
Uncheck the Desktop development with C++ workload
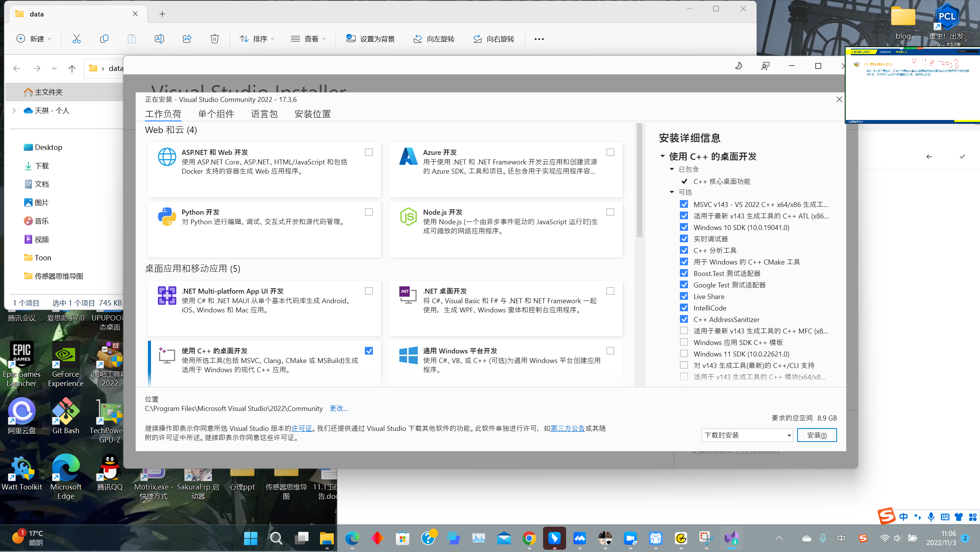369,351
